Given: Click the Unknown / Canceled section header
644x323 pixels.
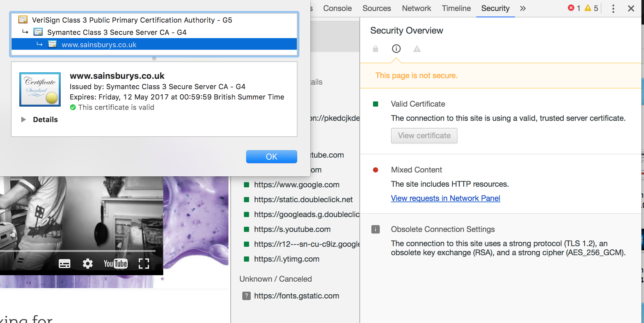Looking at the screenshot, I should [x=276, y=279].
